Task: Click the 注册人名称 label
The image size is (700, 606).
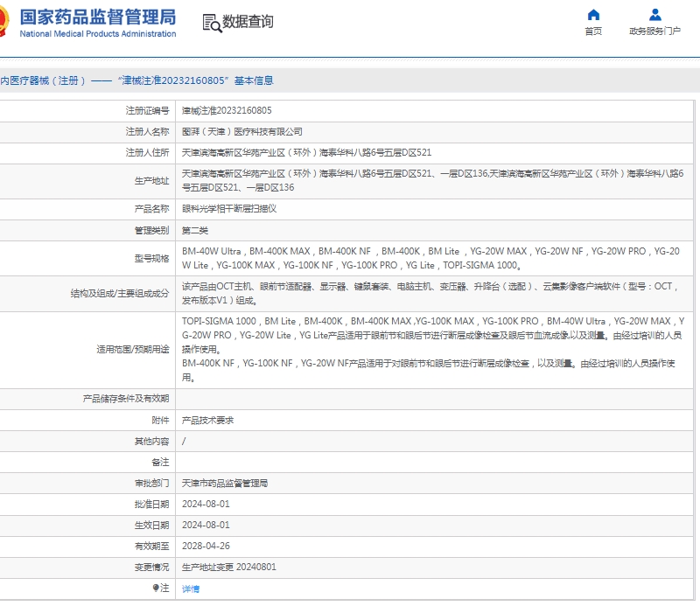Action: (147, 132)
